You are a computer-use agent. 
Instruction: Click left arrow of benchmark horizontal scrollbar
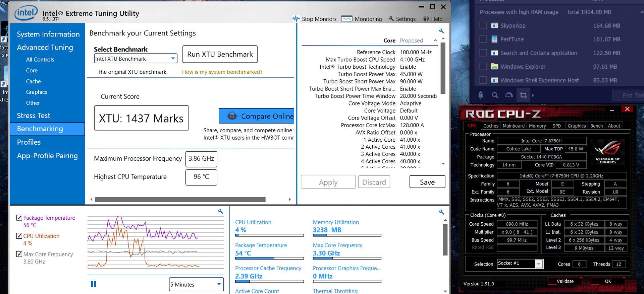pyautogui.click(x=91, y=199)
